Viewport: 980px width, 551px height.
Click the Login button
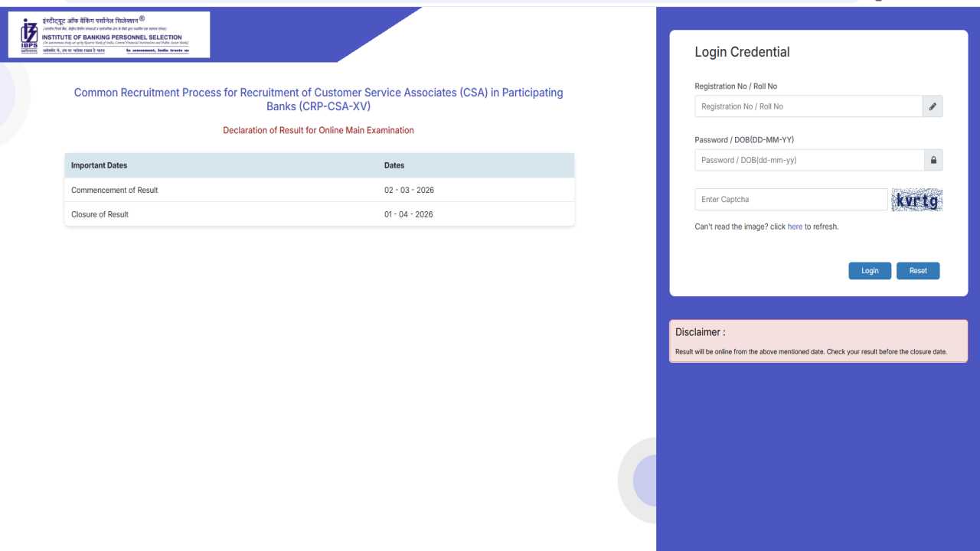(x=869, y=270)
